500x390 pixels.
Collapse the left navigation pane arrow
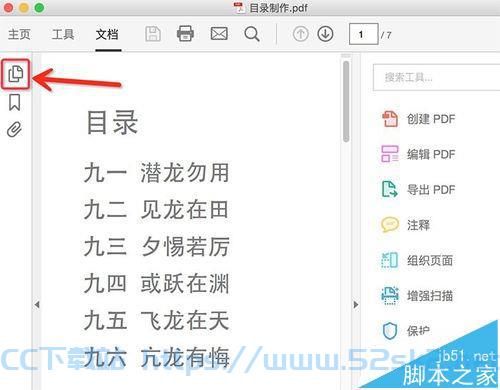point(37,304)
